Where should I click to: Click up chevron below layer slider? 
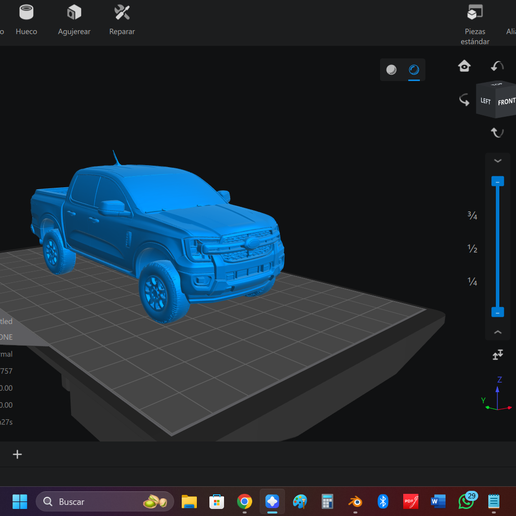[497, 332]
